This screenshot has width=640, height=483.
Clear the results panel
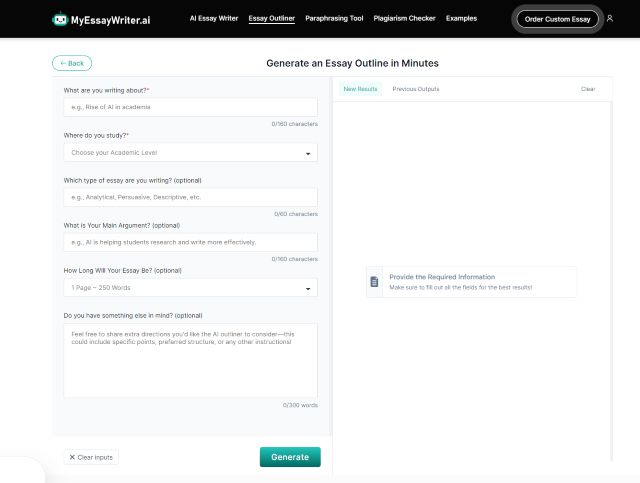coord(588,89)
